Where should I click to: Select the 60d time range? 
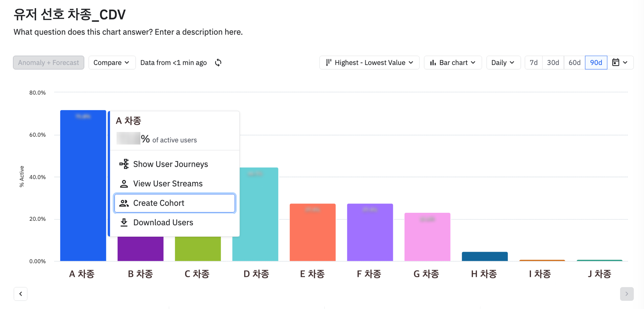click(x=574, y=62)
